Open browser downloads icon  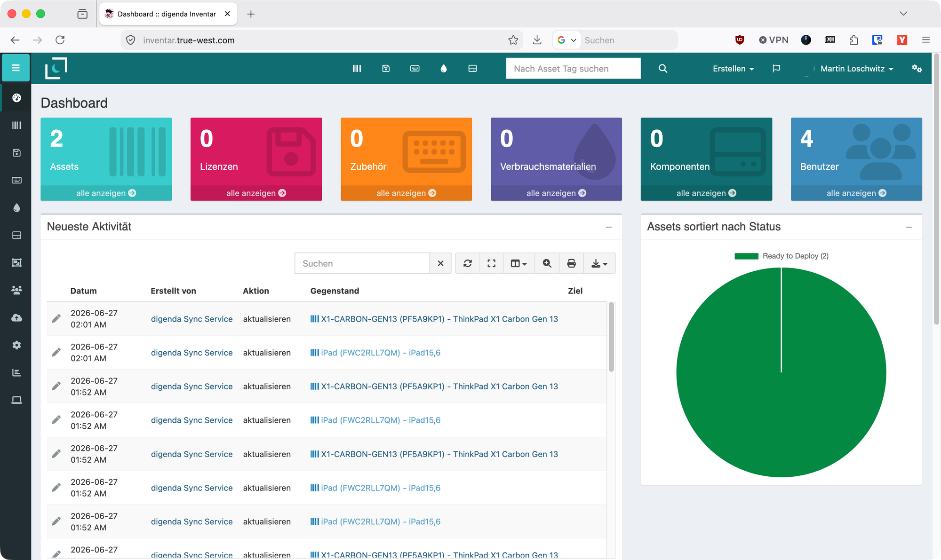coord(537,40)
